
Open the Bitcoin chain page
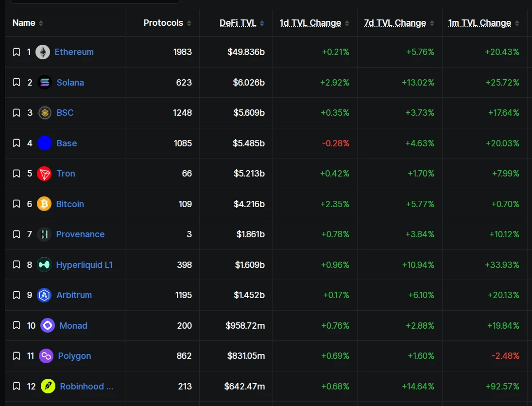pos(70,204)
